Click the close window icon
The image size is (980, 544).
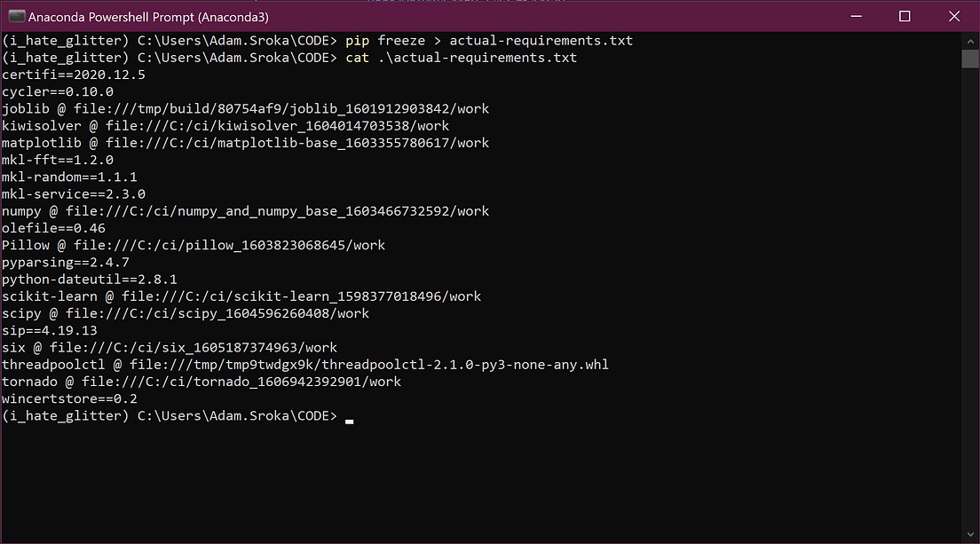point(954,16)
